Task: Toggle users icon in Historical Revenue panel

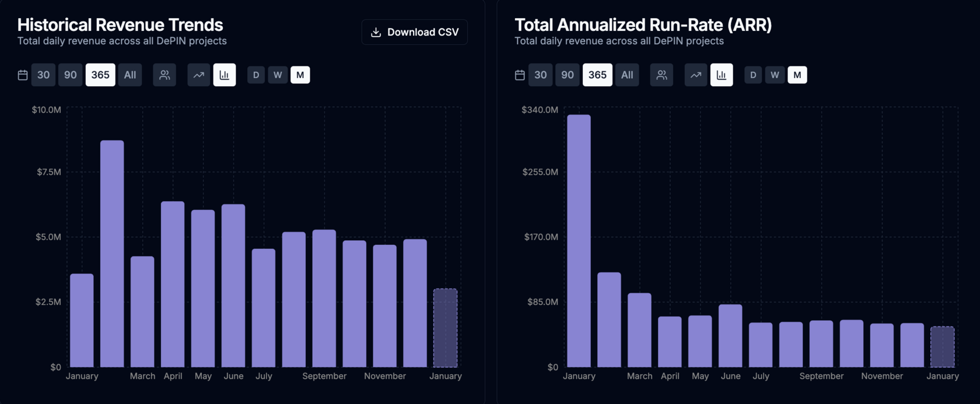Action: point(164,75)
